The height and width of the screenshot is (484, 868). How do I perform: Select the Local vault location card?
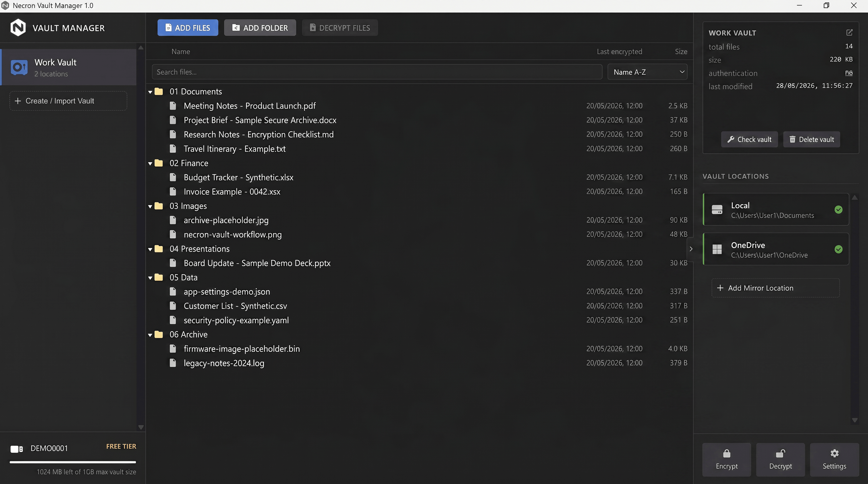[x=776, y=209]
